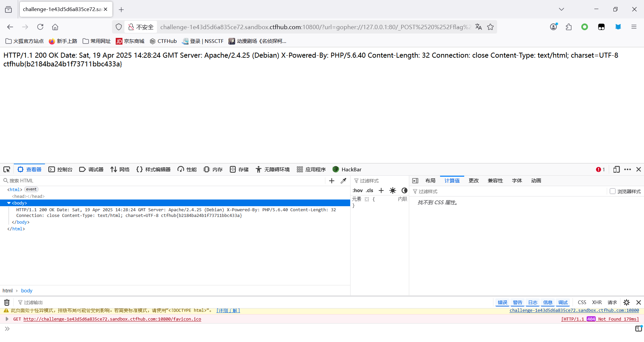Bookmark this page with star icon
644x342 pixels.
[490, 27]
